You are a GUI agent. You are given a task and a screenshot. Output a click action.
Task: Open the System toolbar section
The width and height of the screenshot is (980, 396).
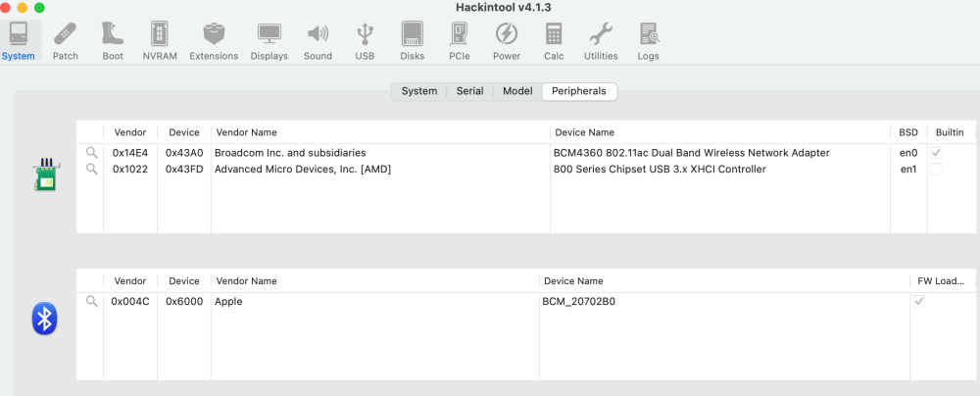click(18, 40)
